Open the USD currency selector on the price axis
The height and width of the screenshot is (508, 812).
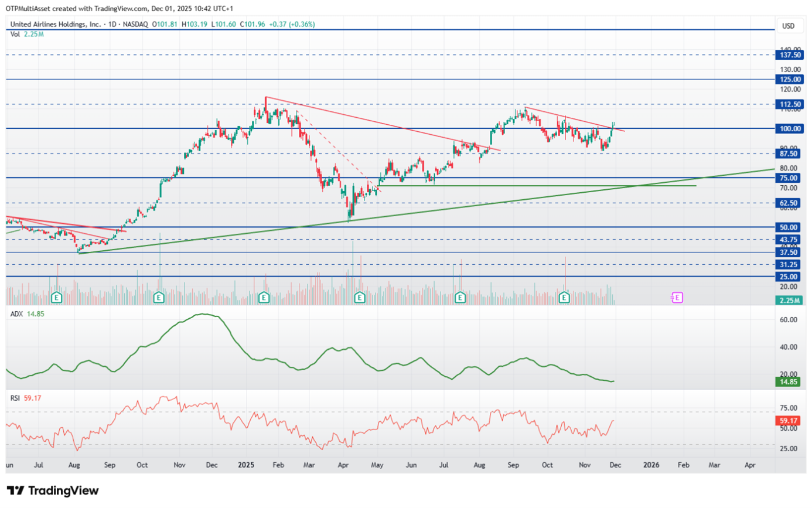788,26
